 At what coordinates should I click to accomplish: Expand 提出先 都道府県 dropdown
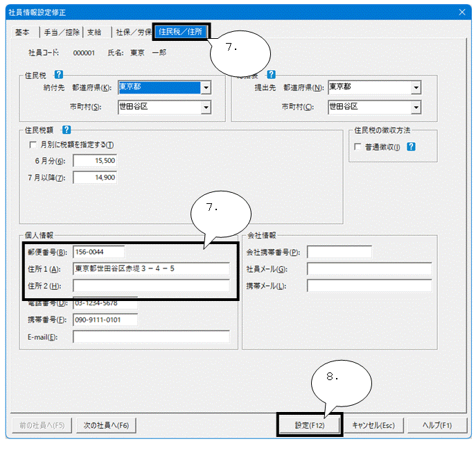pos(416,88)
